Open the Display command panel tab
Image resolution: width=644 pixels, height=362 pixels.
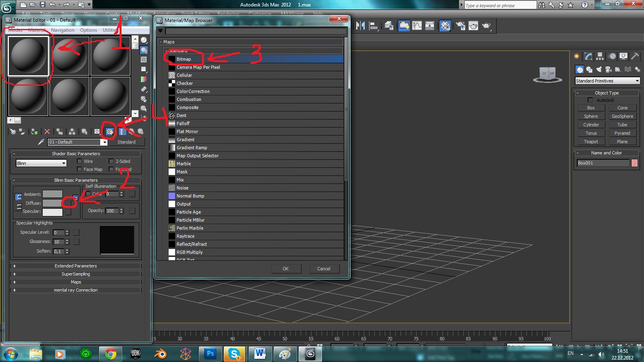[623, 56]
